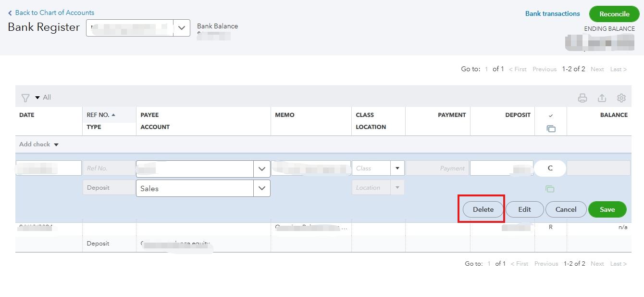Expand the Class dropdown
Viewport: 644px width, 297px height.
click(x=397, y=168)
